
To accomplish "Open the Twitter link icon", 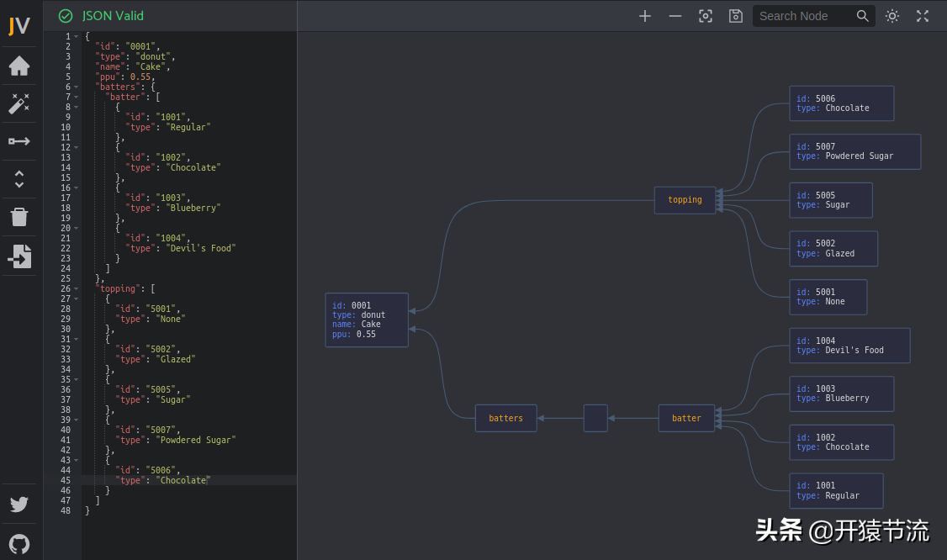I will (x=19, y=505).
